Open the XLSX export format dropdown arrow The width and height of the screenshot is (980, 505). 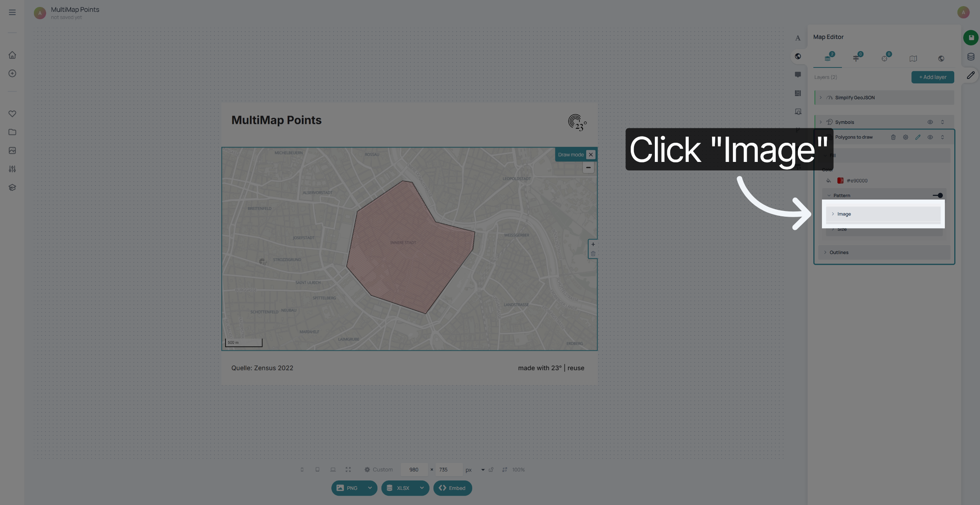click(422, 488)
